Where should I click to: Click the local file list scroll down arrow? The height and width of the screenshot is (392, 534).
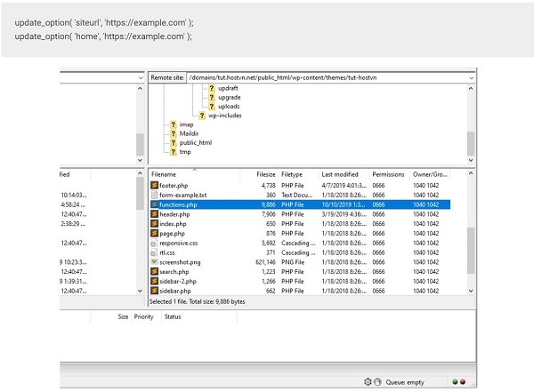140,291
